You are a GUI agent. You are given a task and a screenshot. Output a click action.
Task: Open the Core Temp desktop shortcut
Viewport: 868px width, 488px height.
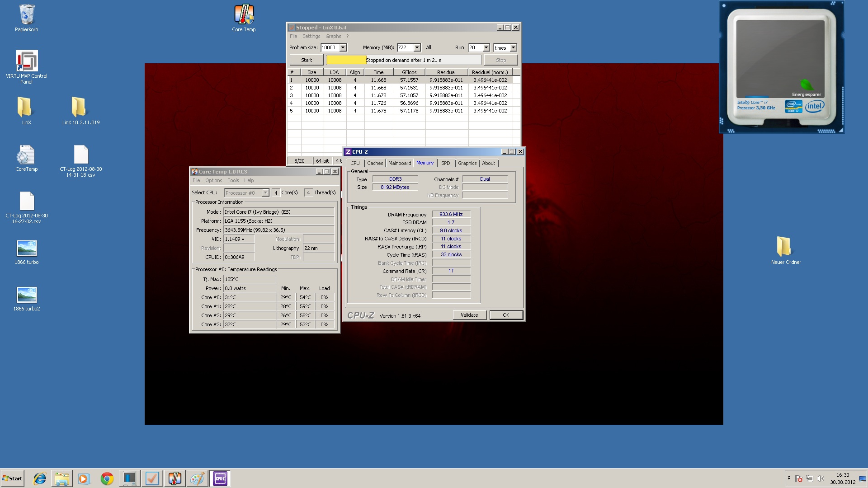click(x=244, y=17)
